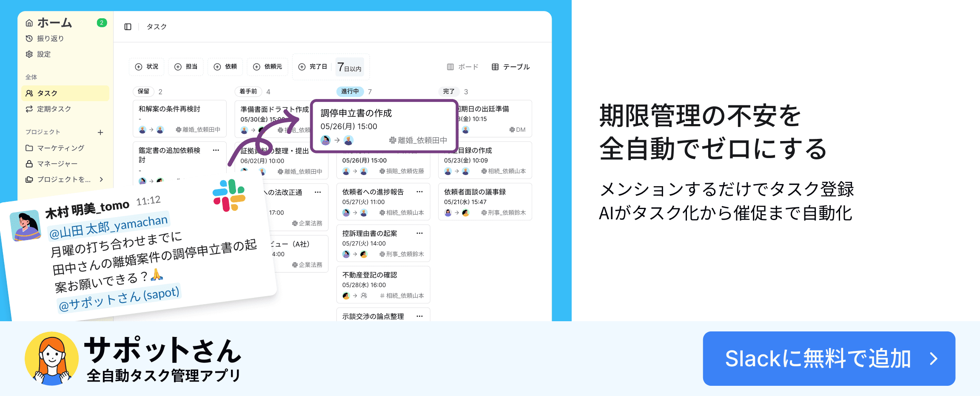Click the 相続_依頼山本 tag on 依頼者への進捗報告 card
The width and height of the screenshot is (980, 396).
pos(402,212)
